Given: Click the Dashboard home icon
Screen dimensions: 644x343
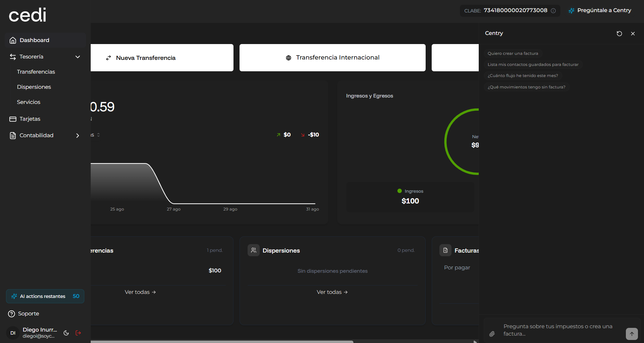Looking at the screenshot, I should pyautogui.click(x=13, y=40).
